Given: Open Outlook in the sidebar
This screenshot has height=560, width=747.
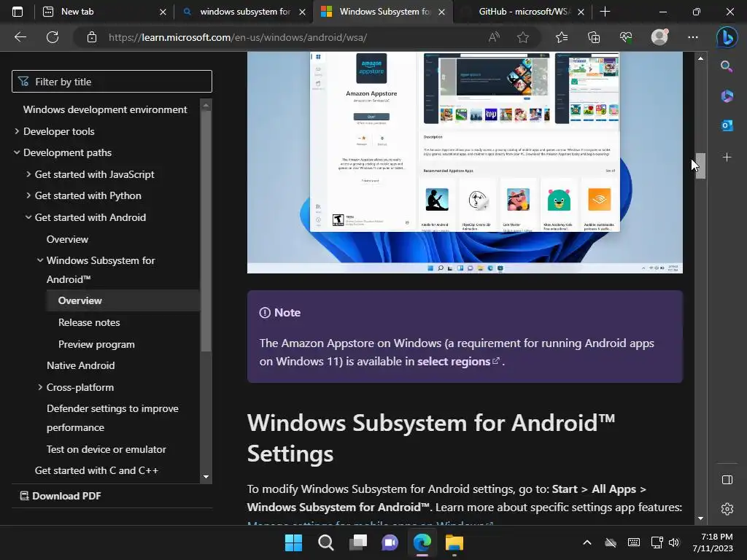Looking at the screenshot, I should click(x=727, y=125).
